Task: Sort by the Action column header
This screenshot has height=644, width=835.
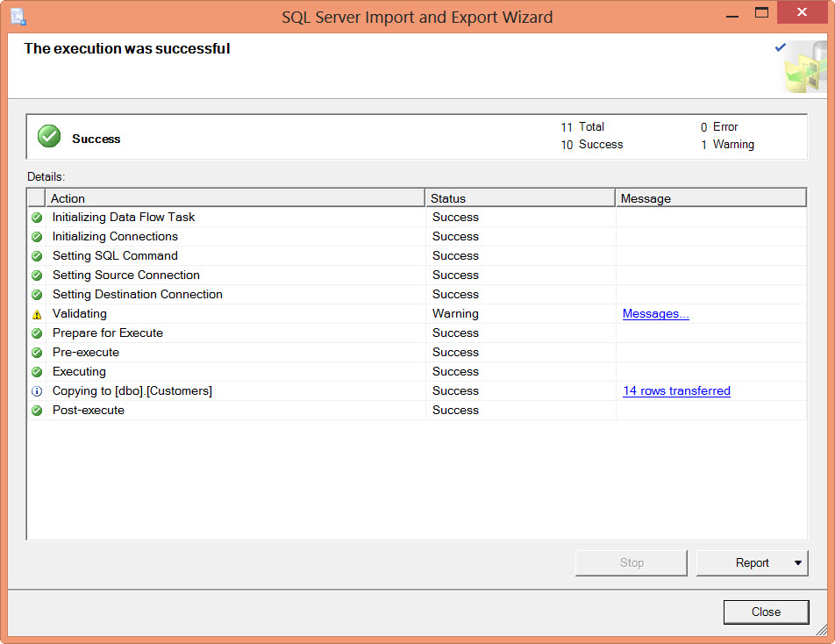Action: 235,198
